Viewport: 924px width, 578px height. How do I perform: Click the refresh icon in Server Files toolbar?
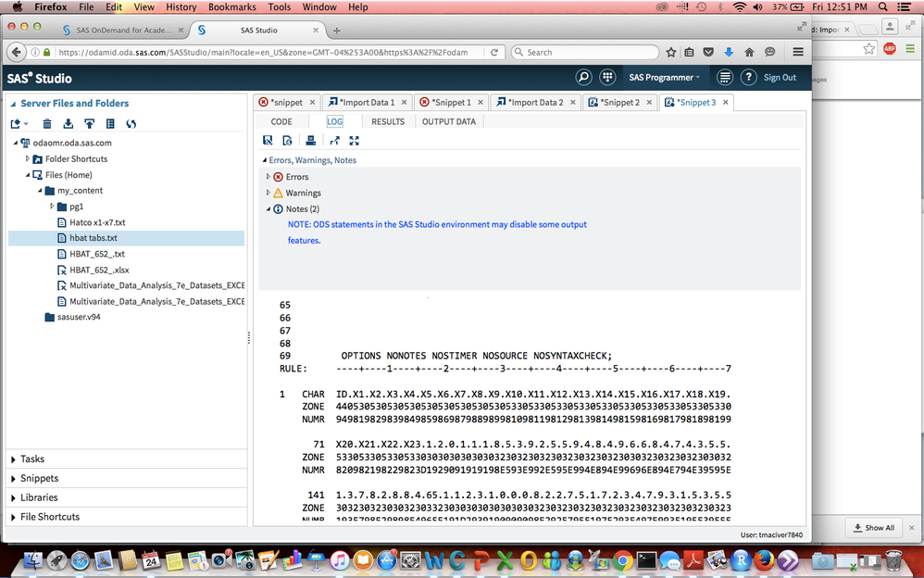click(131, 123)
